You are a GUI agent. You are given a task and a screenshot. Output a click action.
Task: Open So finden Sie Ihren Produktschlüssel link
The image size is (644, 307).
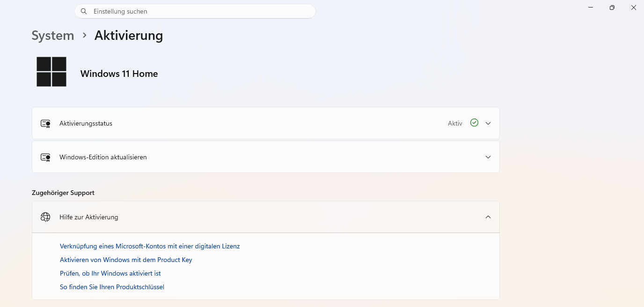pos(112,287)
